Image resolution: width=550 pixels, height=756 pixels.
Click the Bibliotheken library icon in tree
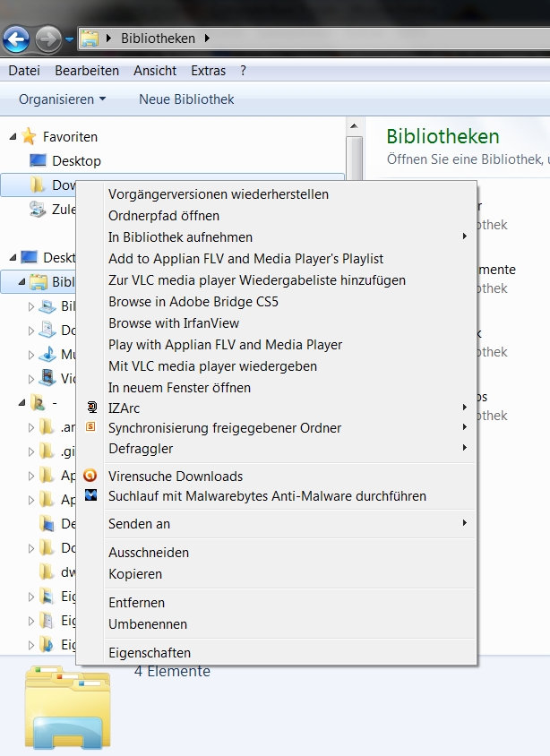[x=39, y=281]
